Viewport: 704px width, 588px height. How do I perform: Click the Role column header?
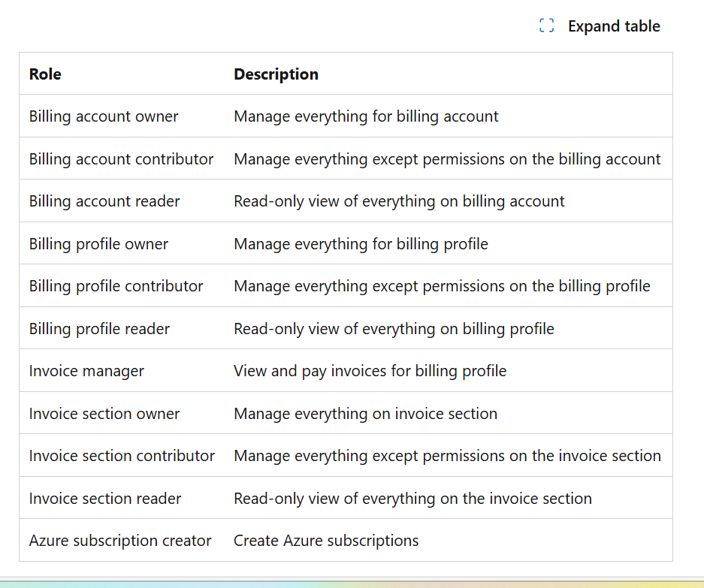click(x=45, y=74)
